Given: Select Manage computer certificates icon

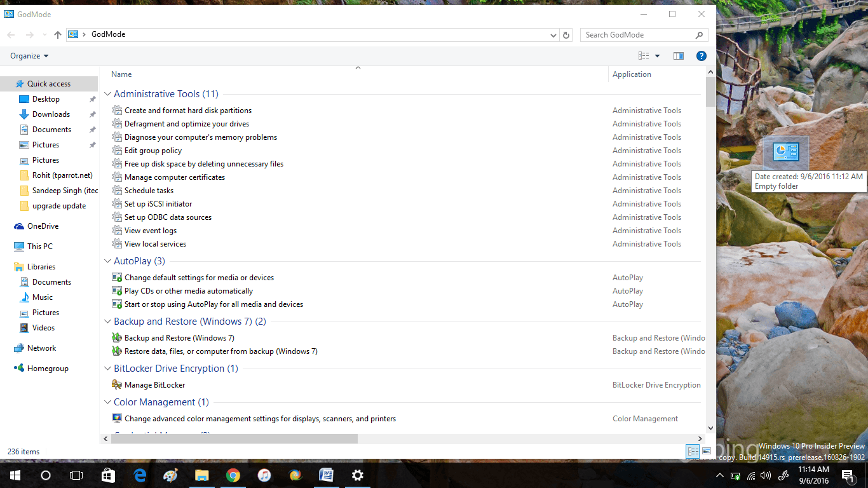Looking at the screenshot, I should click(117, 177).
